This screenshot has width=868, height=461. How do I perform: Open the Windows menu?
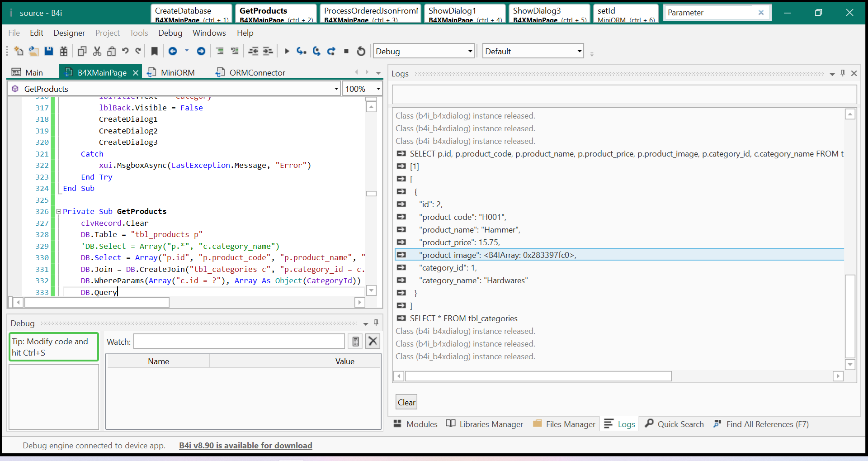[209, 33]
